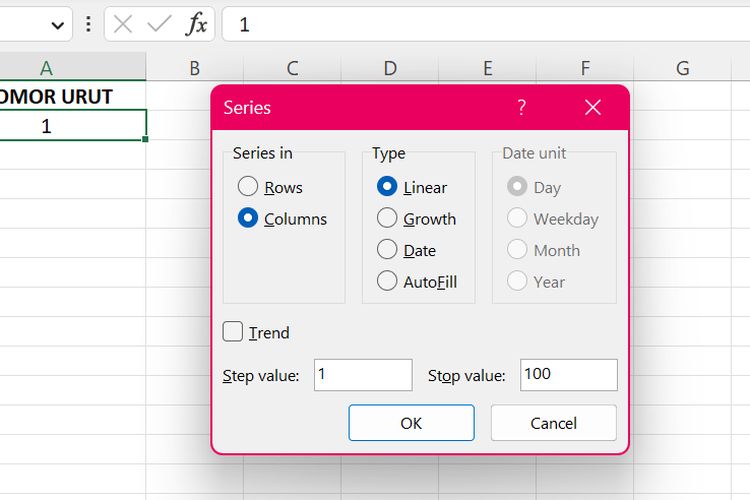Select the column G header
Image resolution: width=750 pixels, height=500 pixels.
[x=683, y=68]
